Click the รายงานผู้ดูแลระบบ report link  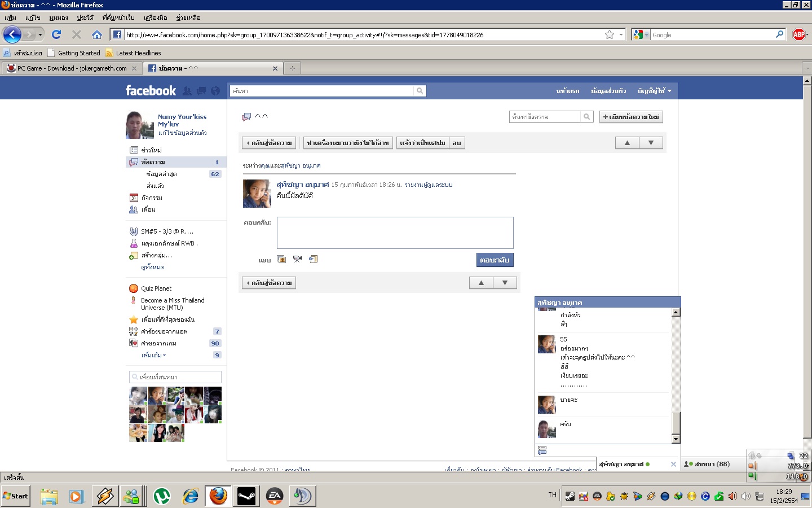(x=429, y=185)
